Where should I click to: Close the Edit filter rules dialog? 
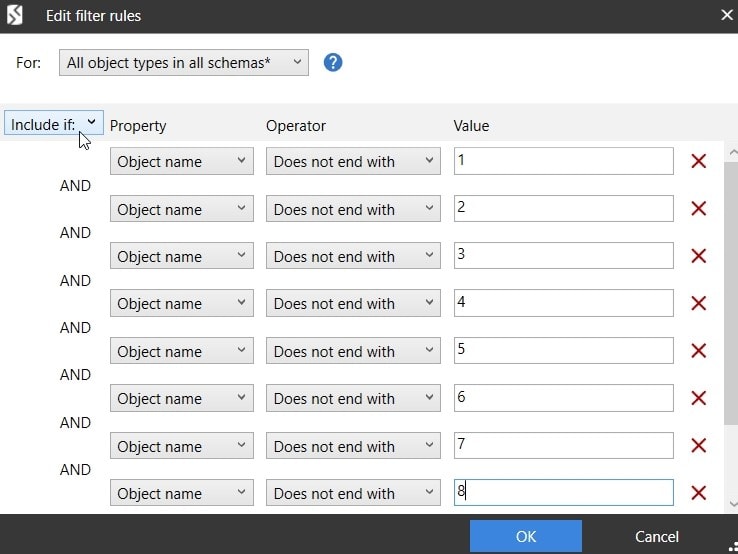click(727, 15)
